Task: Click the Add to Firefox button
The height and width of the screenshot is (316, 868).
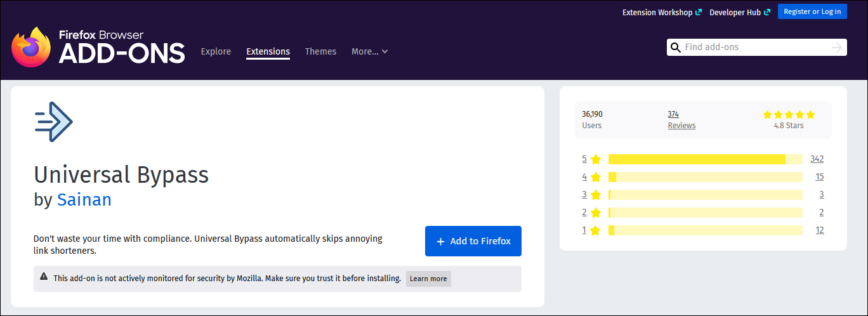Action: click(473, 241)
